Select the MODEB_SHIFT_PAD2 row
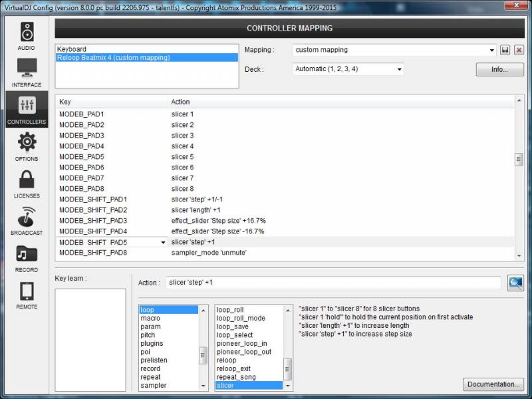 (x=285, y=210)
